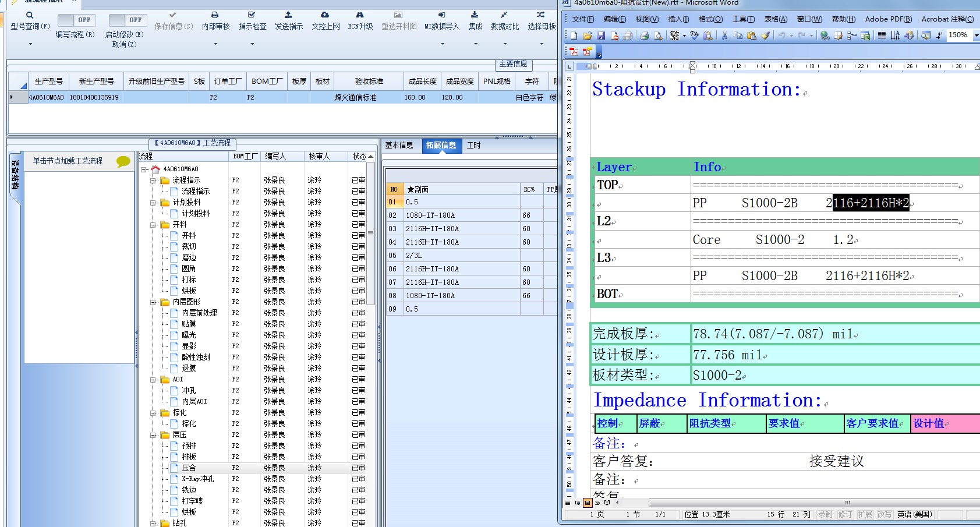
Task: Click the Reading layout view icon
Action: (x=607, y=503)
